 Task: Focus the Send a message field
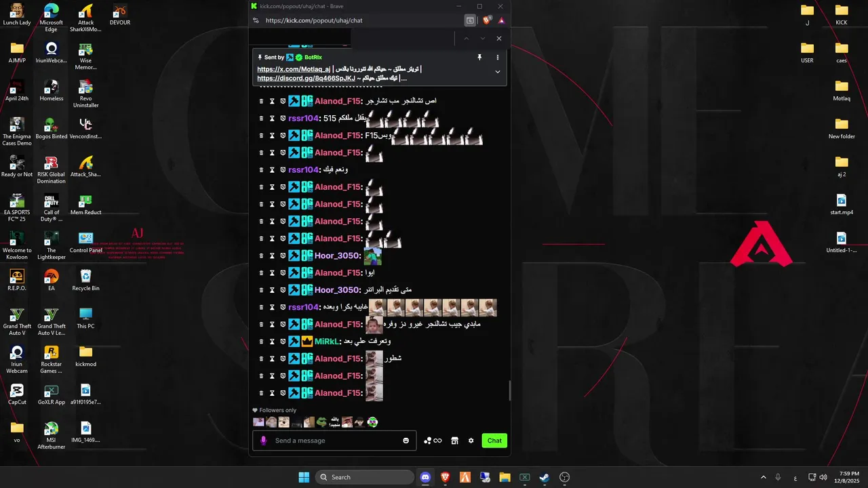pyautogui.click(x=336, y=441)
